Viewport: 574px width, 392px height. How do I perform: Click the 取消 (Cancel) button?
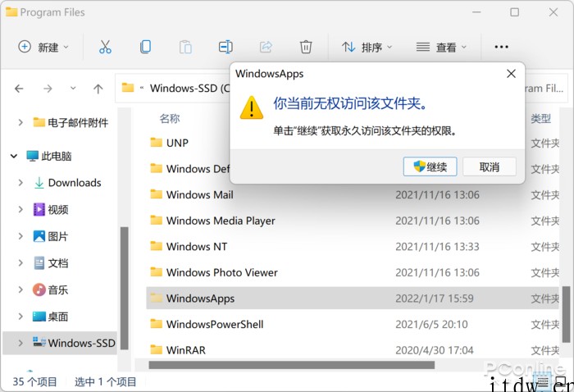pos(490,167)
